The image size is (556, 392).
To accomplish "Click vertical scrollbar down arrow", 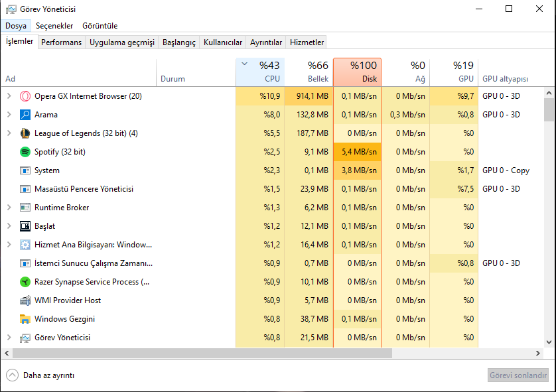I will pos(549,342).
